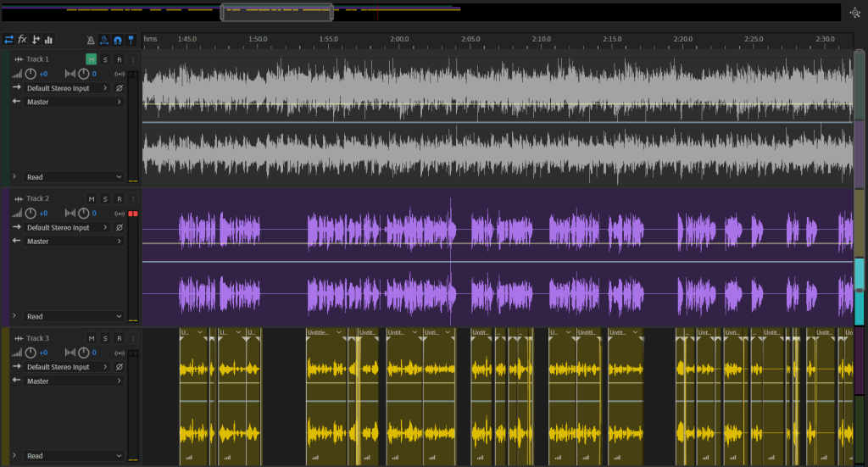Click the timeline ruler at 2:00.0
868x467 pixels.
[399, 39]
